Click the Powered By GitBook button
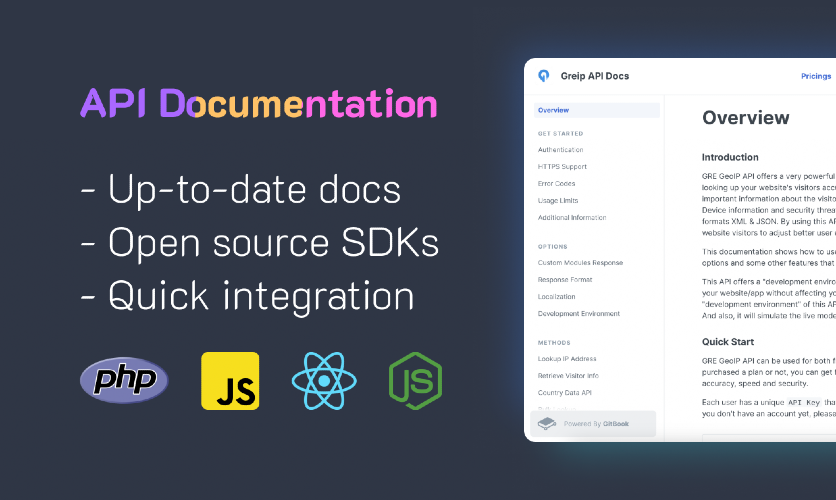Screen dimensions: 836x500 click(593, 424)
